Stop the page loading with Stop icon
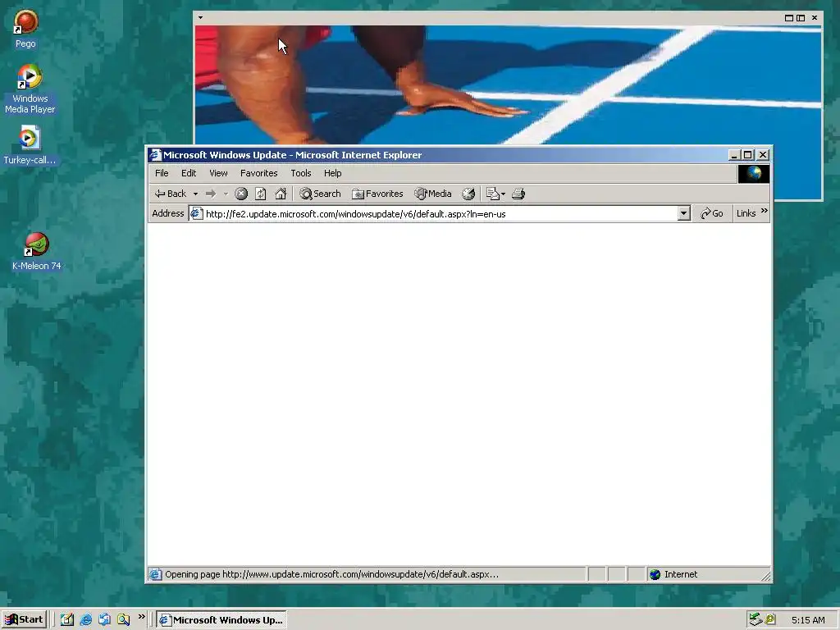Screen dimensions: 840x630 pos(241,194)
